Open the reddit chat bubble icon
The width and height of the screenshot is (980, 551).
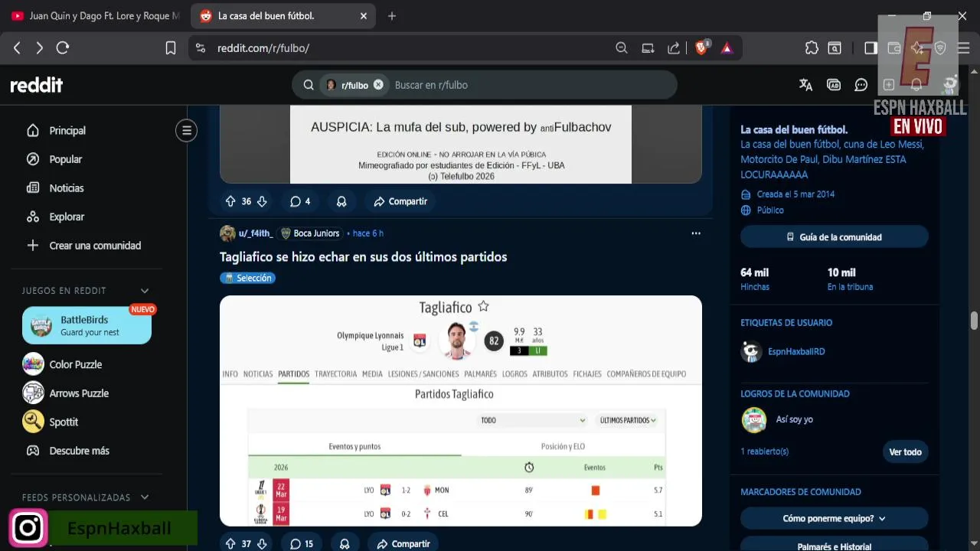pyautogui.click(x=861, y=85)
